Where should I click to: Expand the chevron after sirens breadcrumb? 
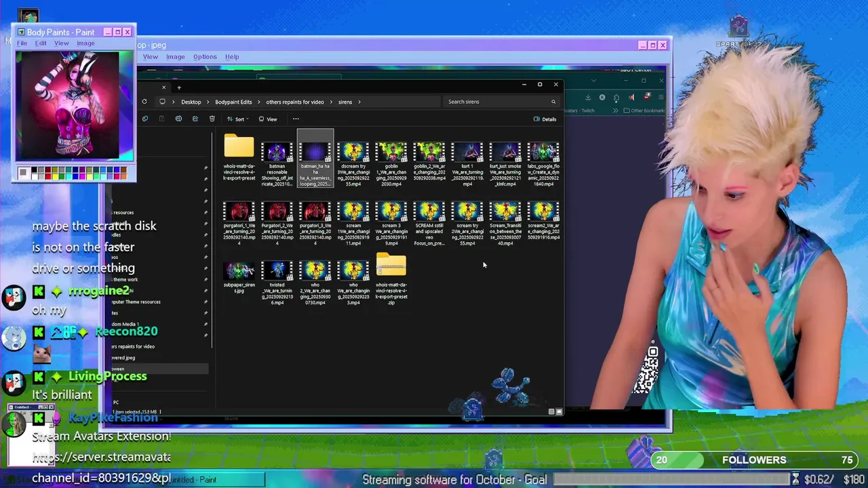[x=359, y=102]
